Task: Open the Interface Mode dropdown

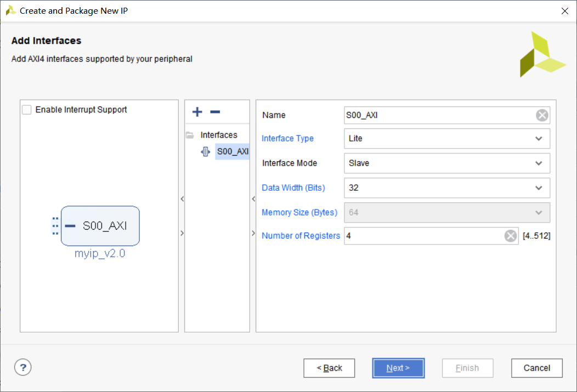Action: [446, 163]
